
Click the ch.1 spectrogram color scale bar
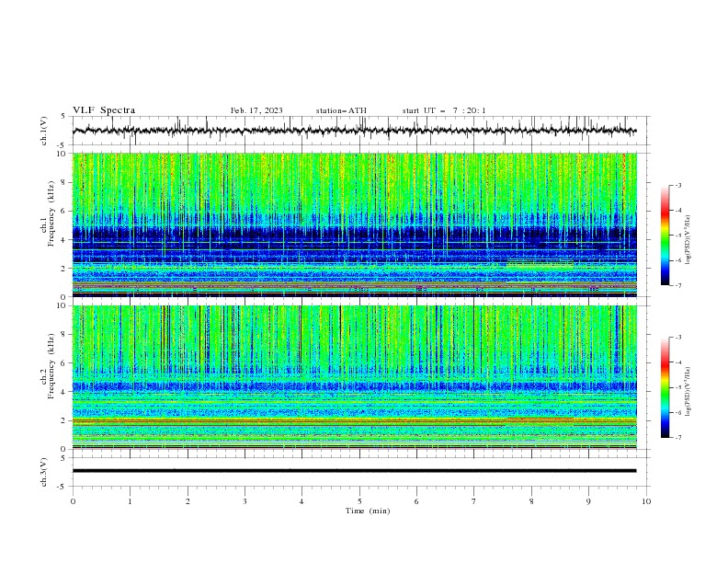(665, 236)
